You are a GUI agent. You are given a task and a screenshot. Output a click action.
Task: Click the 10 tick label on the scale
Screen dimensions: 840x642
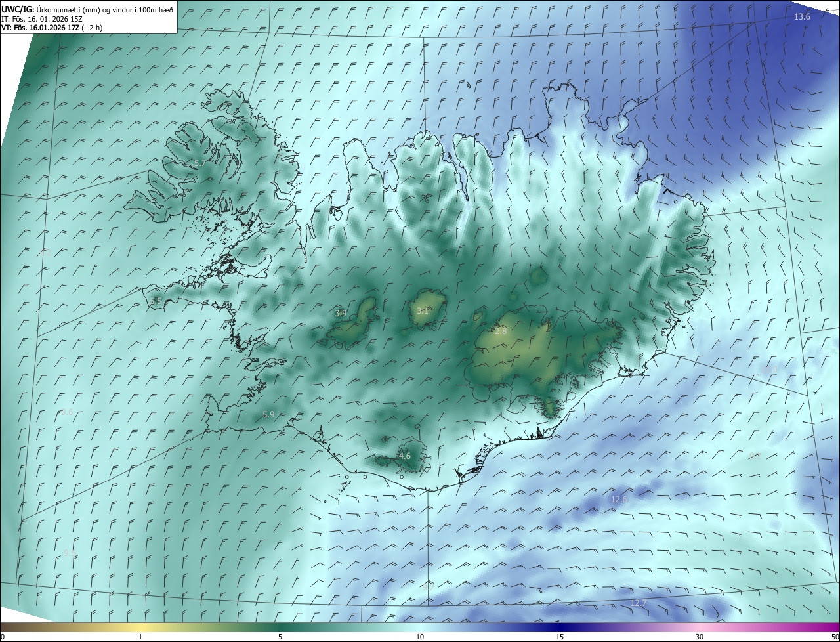pyautogui.click(x=420, y=637)
